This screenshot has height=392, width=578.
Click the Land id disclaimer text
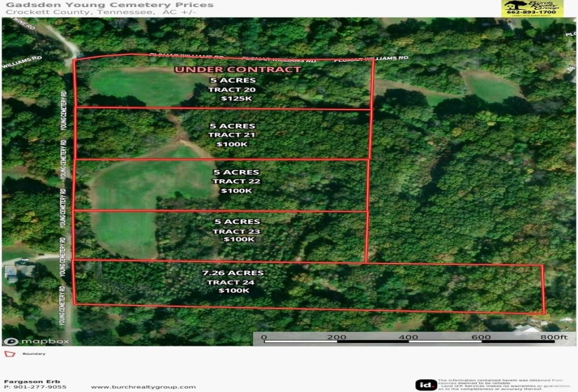click(x=504, y=384)
